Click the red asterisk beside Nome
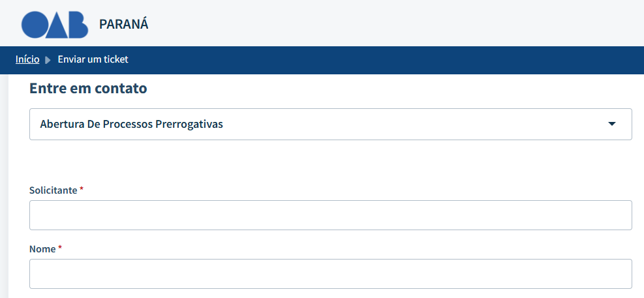 (x=60, y=248)
